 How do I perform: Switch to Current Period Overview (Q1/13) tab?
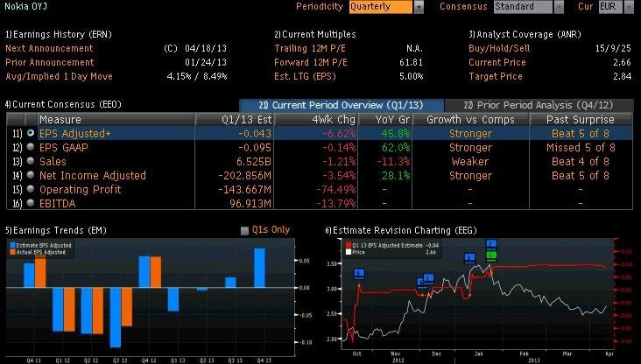[342, 105]
